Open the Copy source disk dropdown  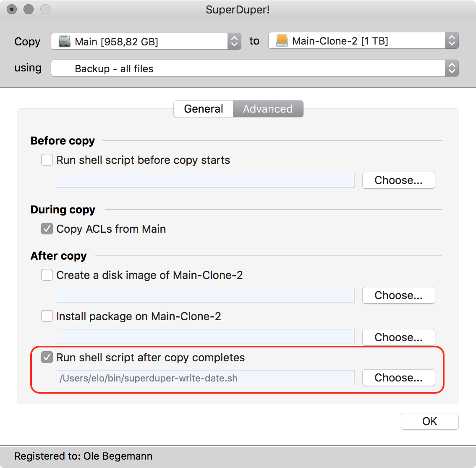(234, 41)
